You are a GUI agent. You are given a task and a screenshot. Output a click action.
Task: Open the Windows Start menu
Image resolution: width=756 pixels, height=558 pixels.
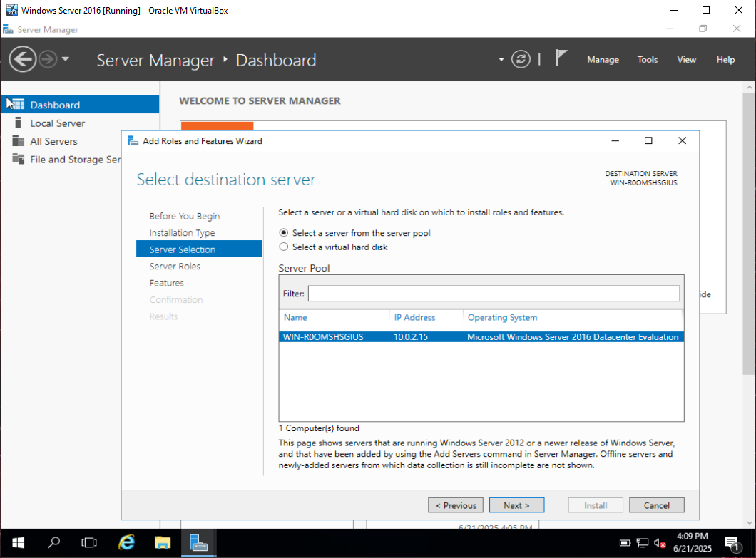tap(18, 543)
